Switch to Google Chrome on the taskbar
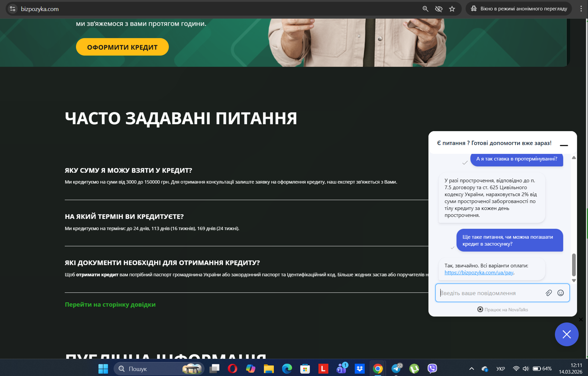 [x=378, y=369]
